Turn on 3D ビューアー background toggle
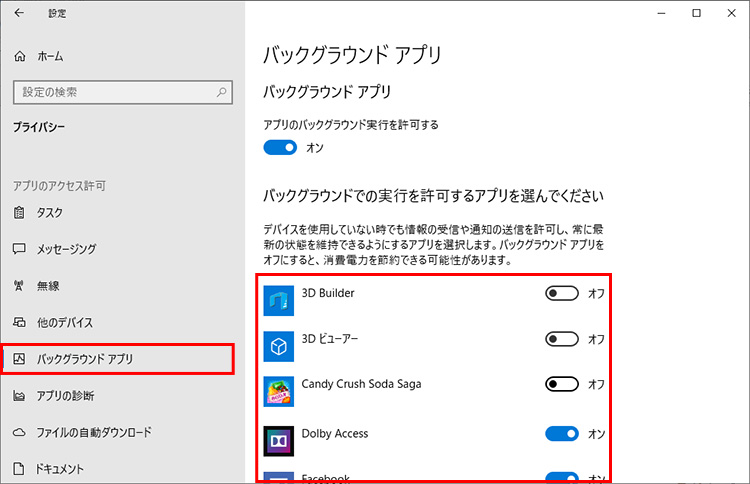The image size is (750, 484). point(562,339)
